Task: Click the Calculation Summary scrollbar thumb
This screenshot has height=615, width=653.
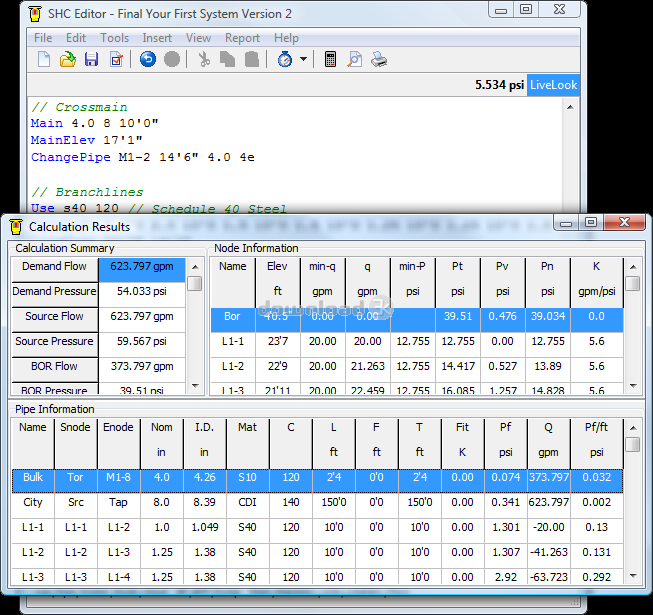Action: [x=194, y=284]
